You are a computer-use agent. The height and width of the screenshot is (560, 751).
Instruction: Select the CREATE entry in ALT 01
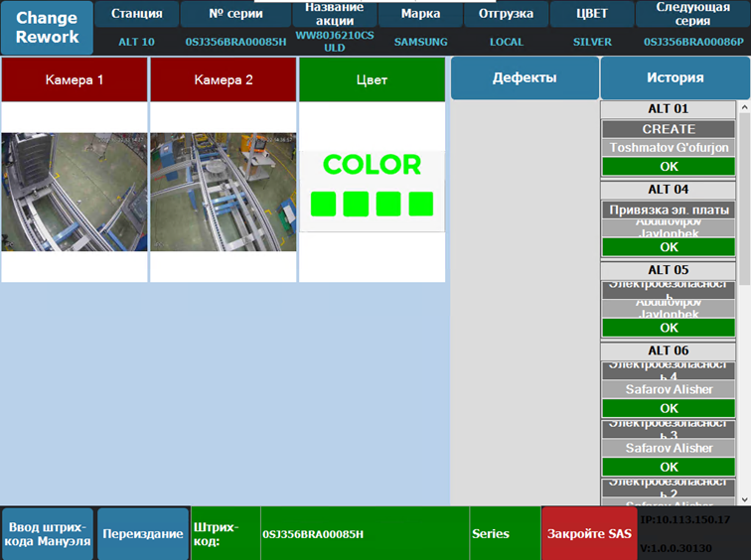coord(669,129)
